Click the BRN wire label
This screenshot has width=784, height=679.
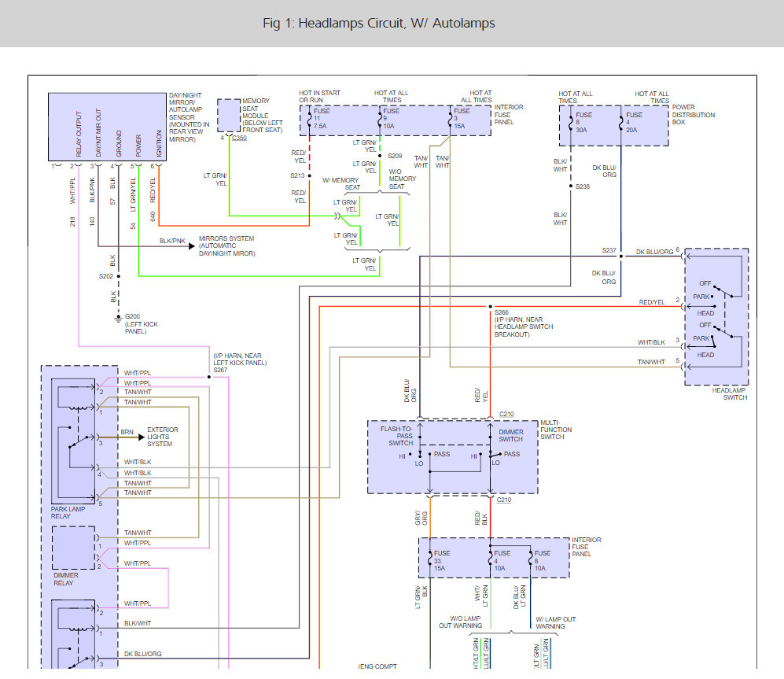(x=127, y=432)
